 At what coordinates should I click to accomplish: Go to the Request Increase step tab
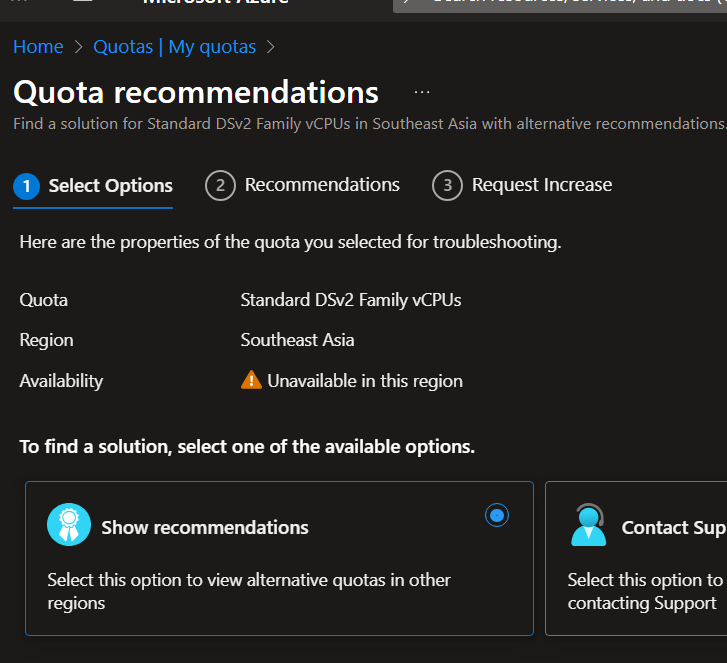(x=541, y=185)
